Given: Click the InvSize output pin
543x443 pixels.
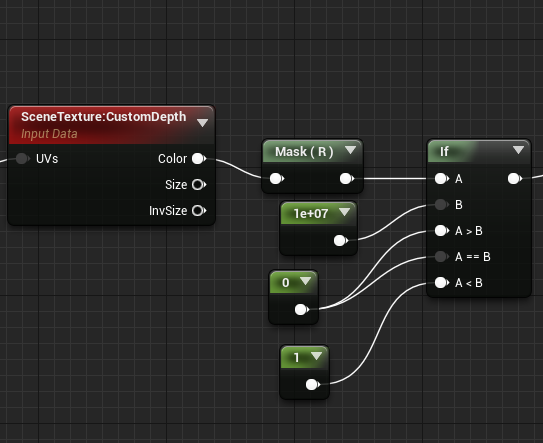Looking at the screenshot, I should 199,211.
